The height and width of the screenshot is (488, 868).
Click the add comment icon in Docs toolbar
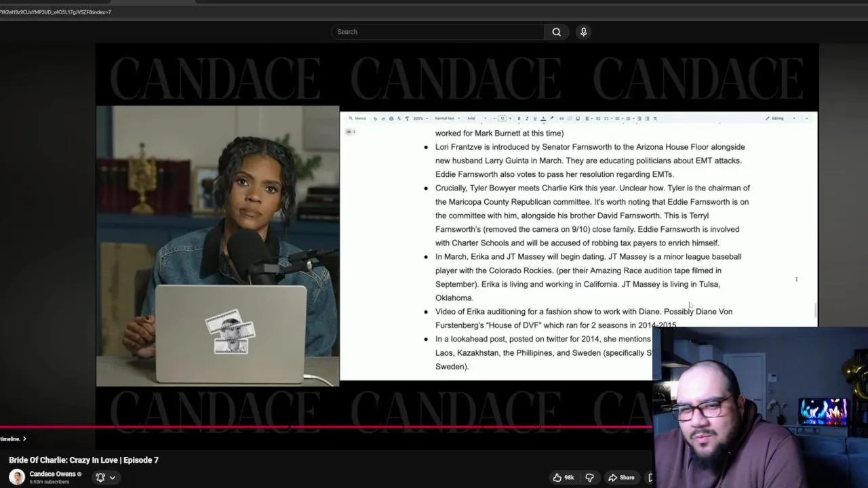coord(570,119)
